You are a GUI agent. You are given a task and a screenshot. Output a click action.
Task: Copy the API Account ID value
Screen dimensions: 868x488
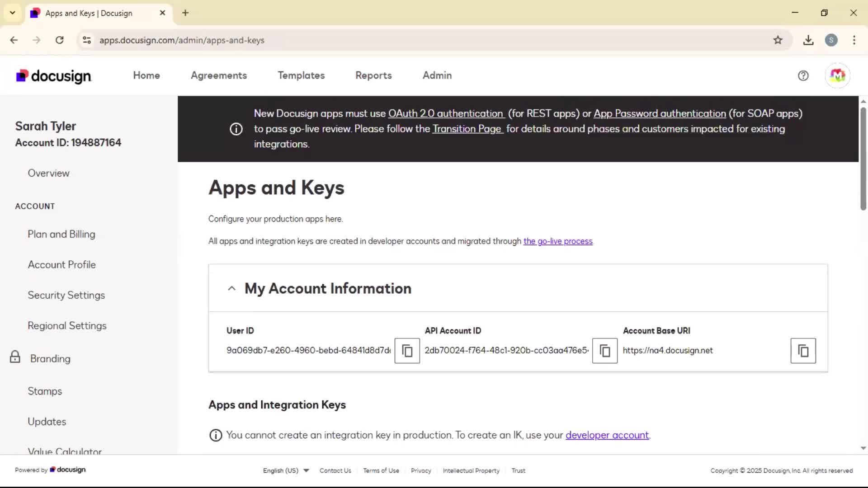605,351
